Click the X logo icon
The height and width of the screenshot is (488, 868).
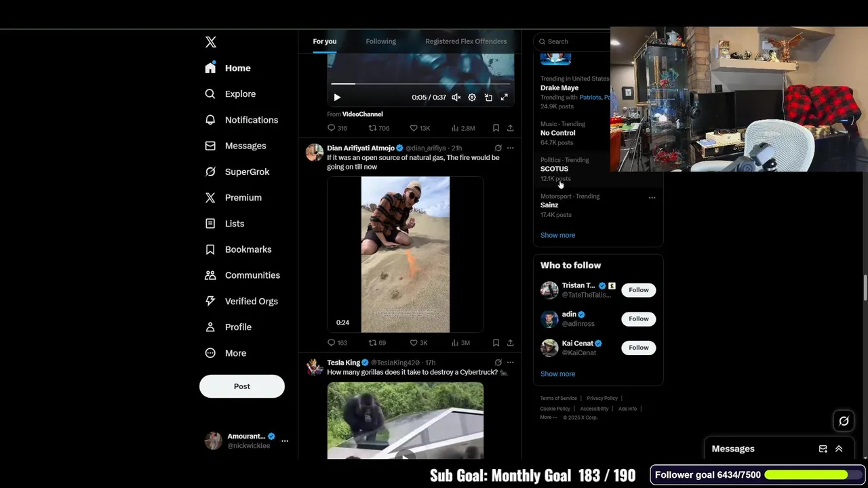pyautogui.click(x=211, y=42)
